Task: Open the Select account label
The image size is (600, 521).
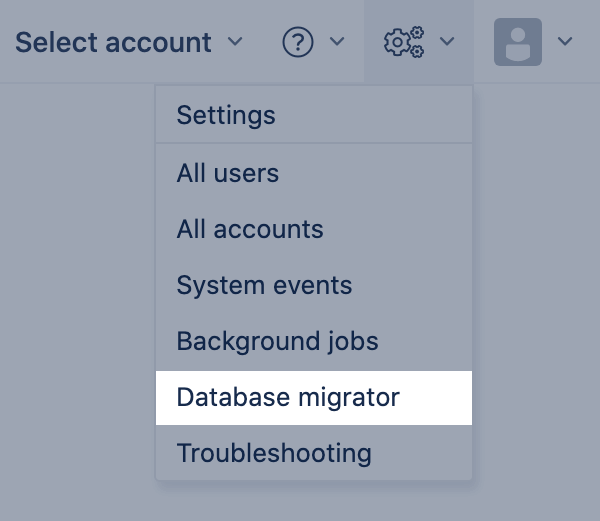Action: click(x=113, y=42)
